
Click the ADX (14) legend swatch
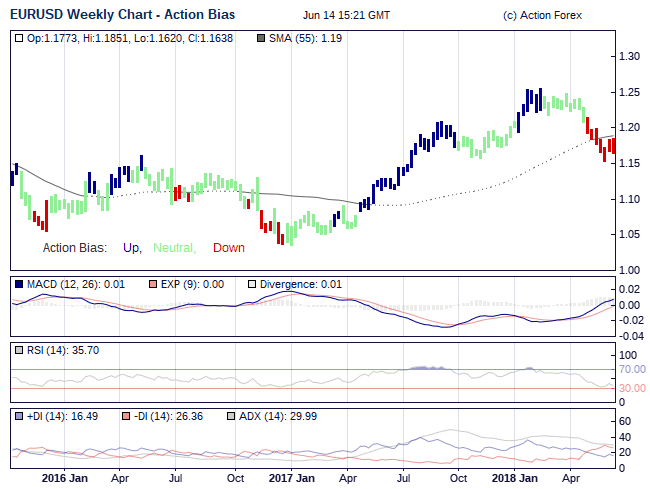[231, 416]
